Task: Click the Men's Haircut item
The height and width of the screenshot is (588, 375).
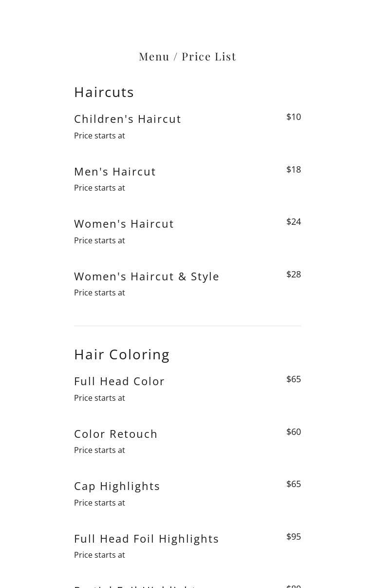Action: click(x=115, y=172)
